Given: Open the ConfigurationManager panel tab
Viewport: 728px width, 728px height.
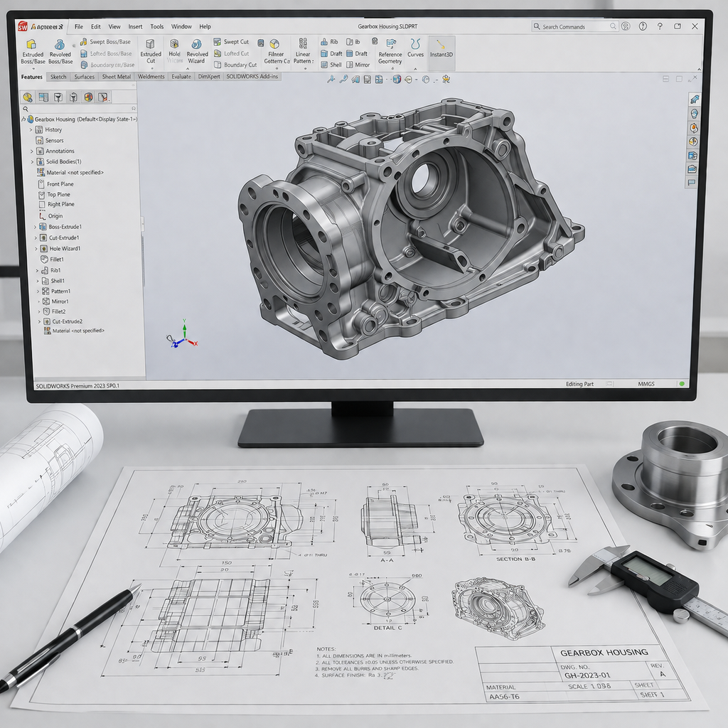Looking at the screenshot, I should [58, 97].
